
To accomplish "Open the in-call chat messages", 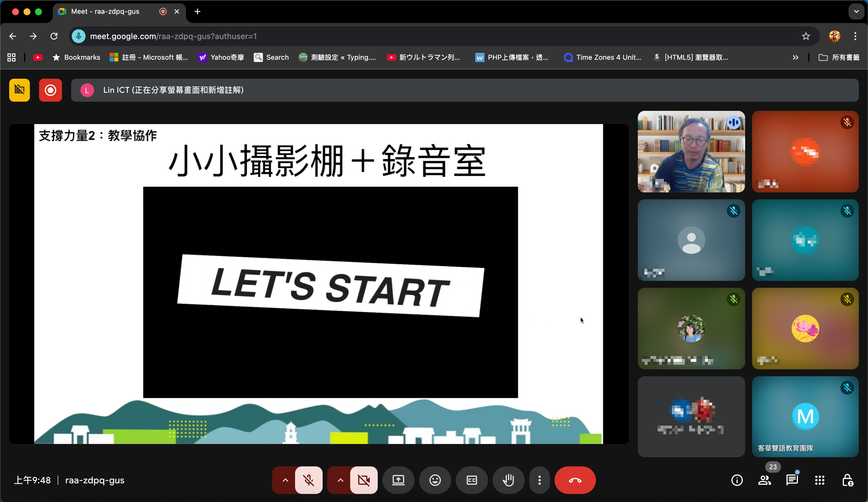I will coord(792,480).
